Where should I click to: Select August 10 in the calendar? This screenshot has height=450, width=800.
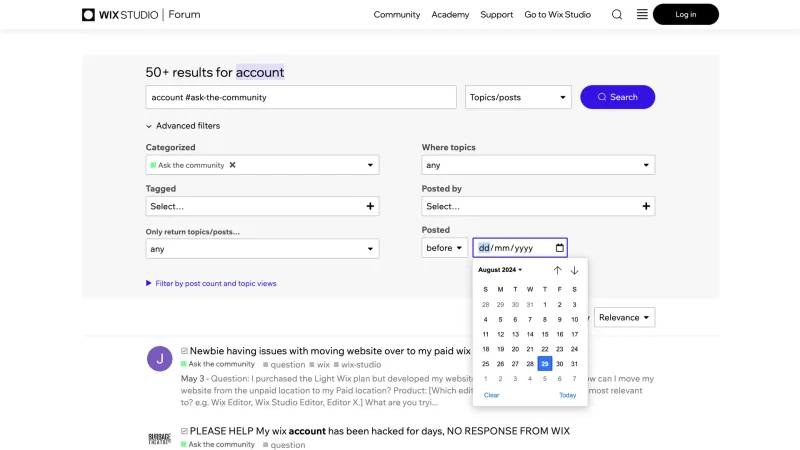click(574, 319)
